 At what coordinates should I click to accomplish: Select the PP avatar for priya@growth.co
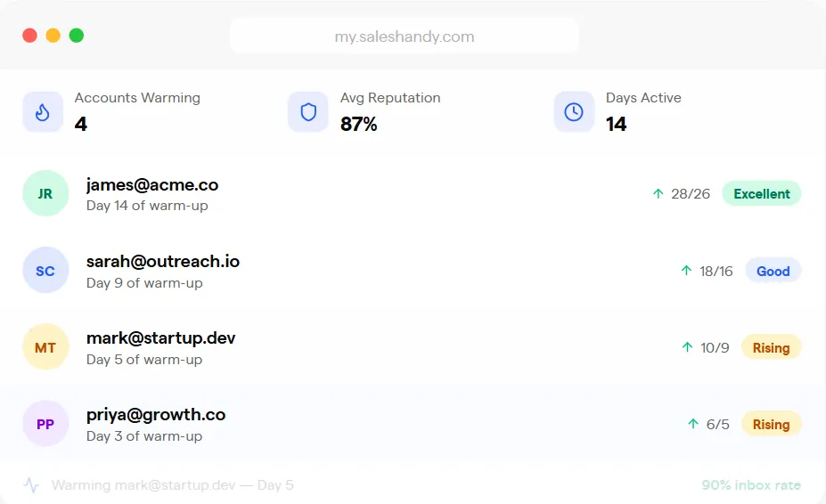point(45,424)
